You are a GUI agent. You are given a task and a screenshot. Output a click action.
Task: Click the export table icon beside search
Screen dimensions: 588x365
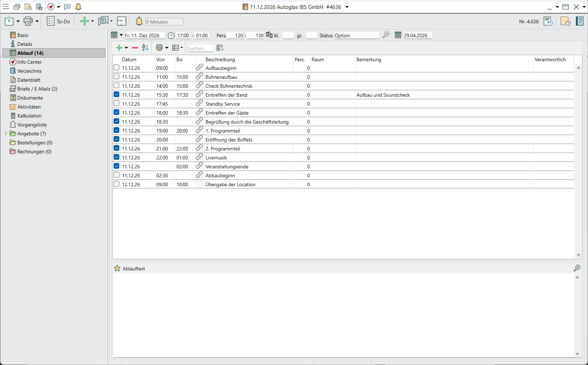pyautogui.click(x=220, y=48)
